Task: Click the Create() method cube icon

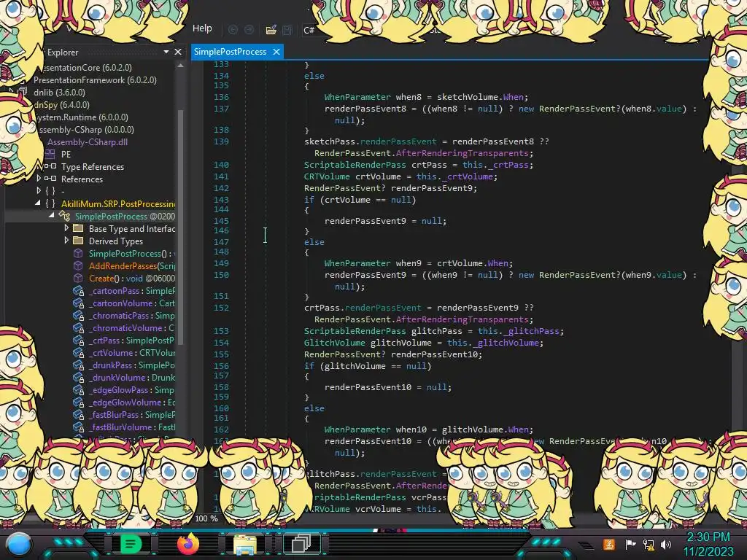Action: [x=78, y=278]
